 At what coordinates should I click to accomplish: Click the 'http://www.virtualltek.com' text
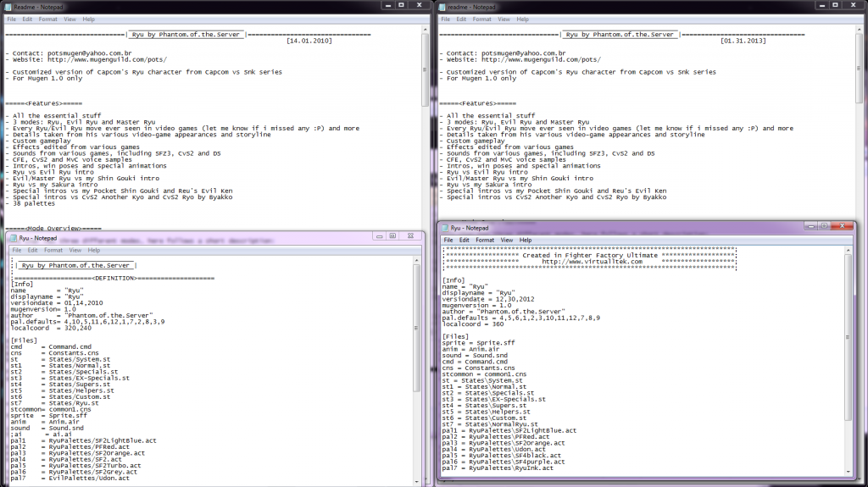pyautogui.click(x=593, y=262)
